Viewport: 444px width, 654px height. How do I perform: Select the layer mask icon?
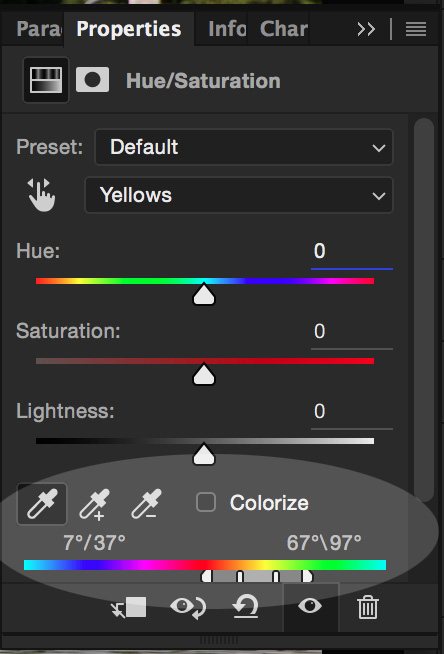click(x=93, y=80)
